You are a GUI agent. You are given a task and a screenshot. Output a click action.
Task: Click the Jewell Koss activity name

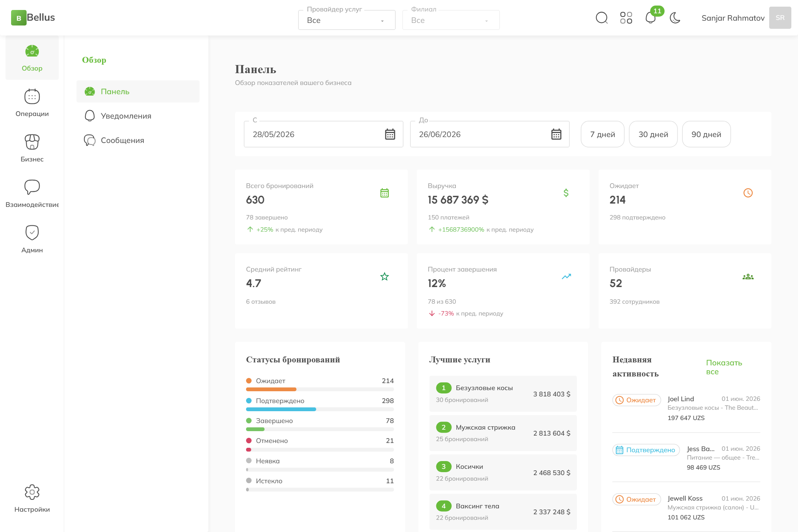[x=685, y=498]
